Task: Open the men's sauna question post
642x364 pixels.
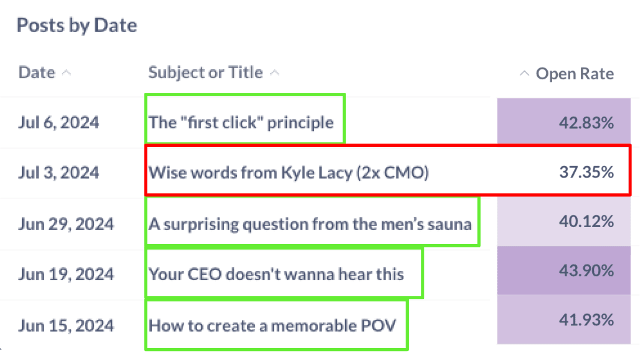Action: pyautogui.click(x=310, y=224)
